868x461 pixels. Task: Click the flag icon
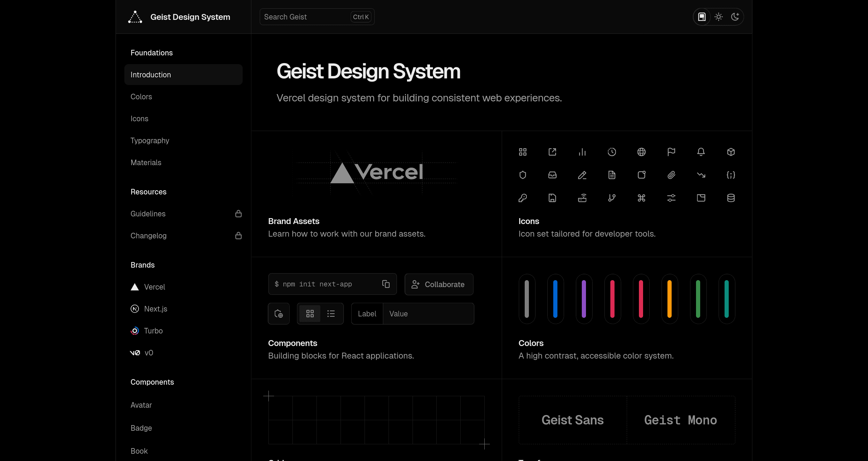pos(671,152)
